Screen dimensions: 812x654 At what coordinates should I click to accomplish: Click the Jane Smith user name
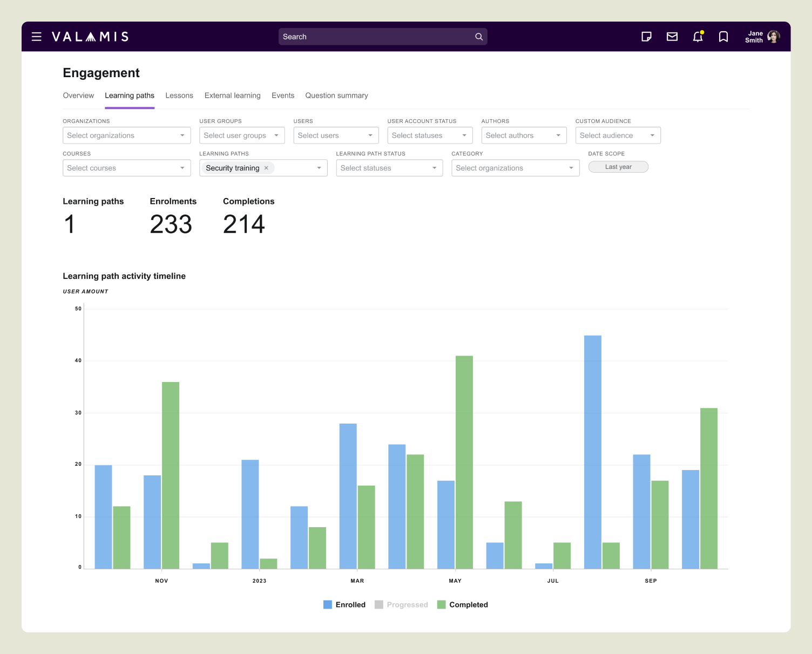pos(754,37)
